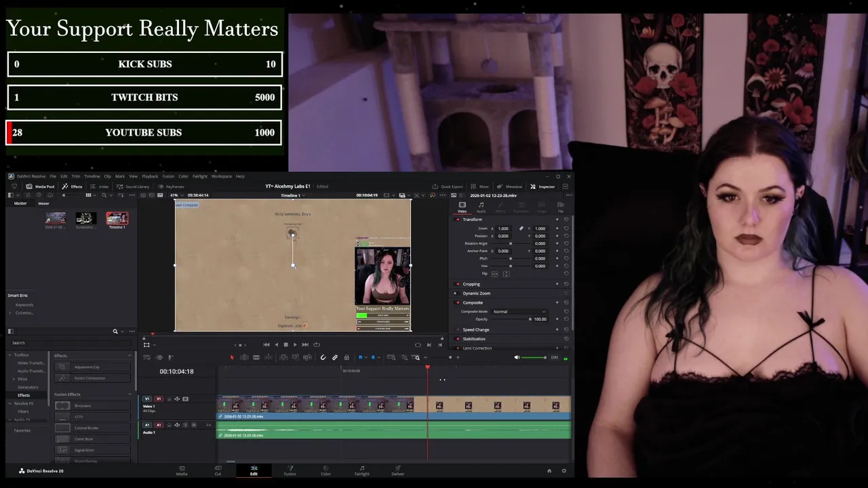Select the Screenshot clip thumbnail
Viewport: 868px width, 488px height.
[x=86, y=218]
